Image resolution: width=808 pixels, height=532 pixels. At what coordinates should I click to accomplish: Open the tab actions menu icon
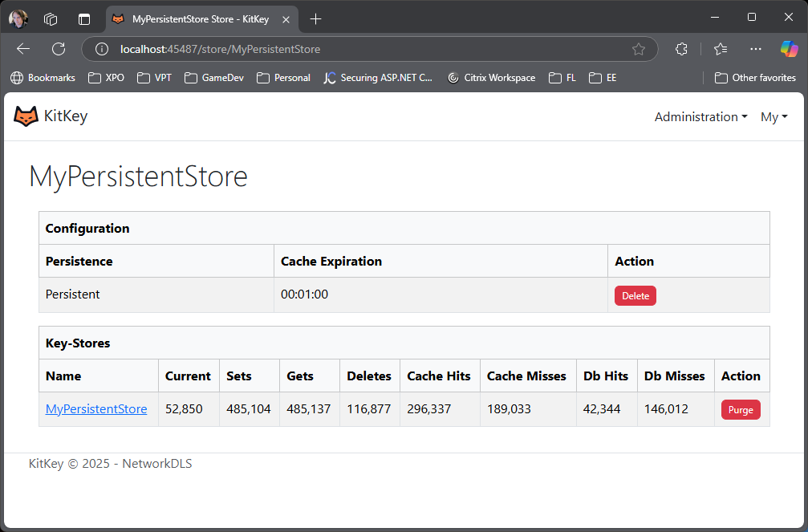point(84,18)
